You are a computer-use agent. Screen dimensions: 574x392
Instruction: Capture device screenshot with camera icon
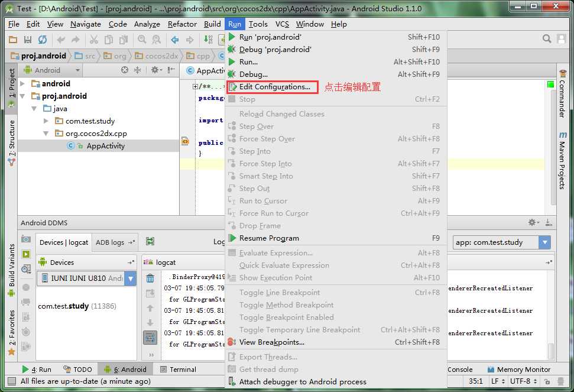point(26,239)
